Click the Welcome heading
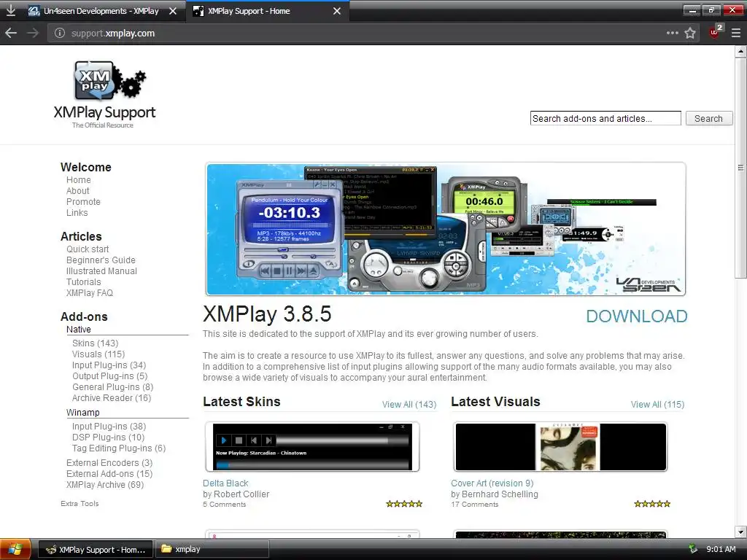Screen dimensions: 747x560 pyautogui.click(x=86, y=167)
